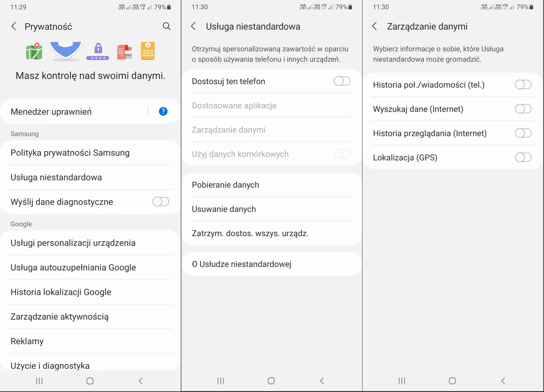
Task: Toggle Wyślij dane diagnostyczne on
Action: point(161,201)
